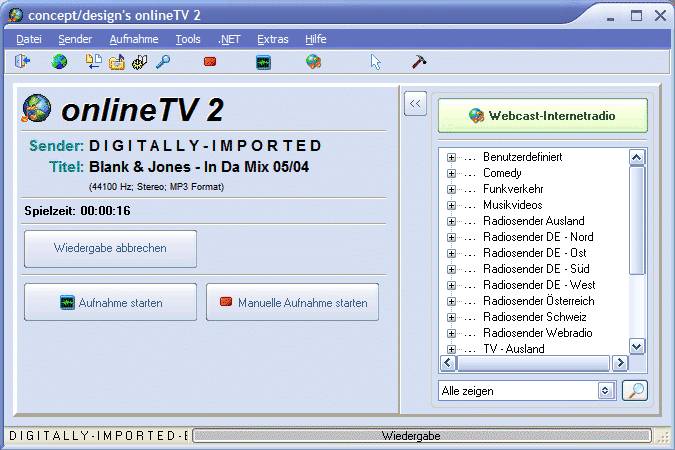This screenshot has height=450, width=675.
Task: Expand the Musikvideos tree node
Action: tap(451, 205)
